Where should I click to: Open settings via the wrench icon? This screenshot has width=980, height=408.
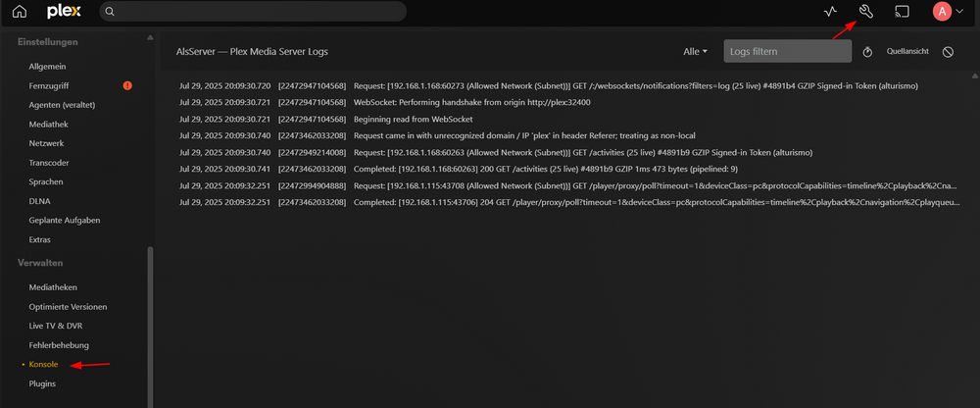click(x=865, y=11)
